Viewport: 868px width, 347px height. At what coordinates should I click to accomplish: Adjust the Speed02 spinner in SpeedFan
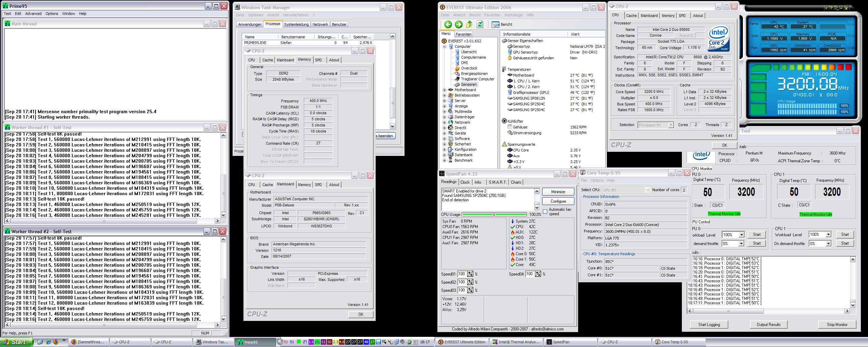(x=470, y=282)
